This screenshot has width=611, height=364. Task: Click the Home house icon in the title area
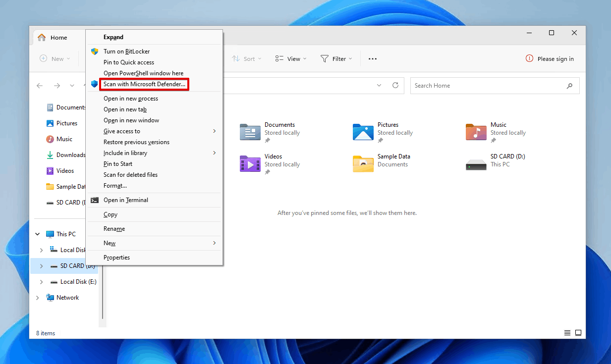point(41,37)
